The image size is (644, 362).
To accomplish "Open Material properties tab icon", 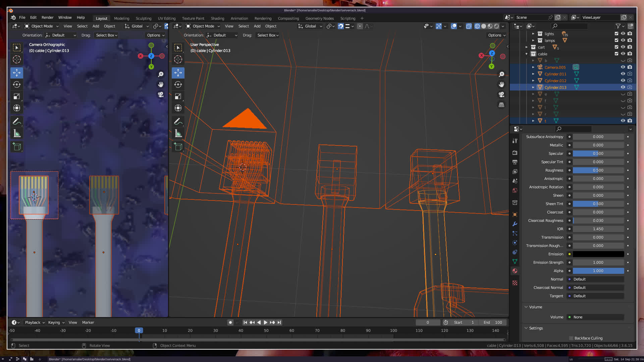I will [x=515, y=271].
